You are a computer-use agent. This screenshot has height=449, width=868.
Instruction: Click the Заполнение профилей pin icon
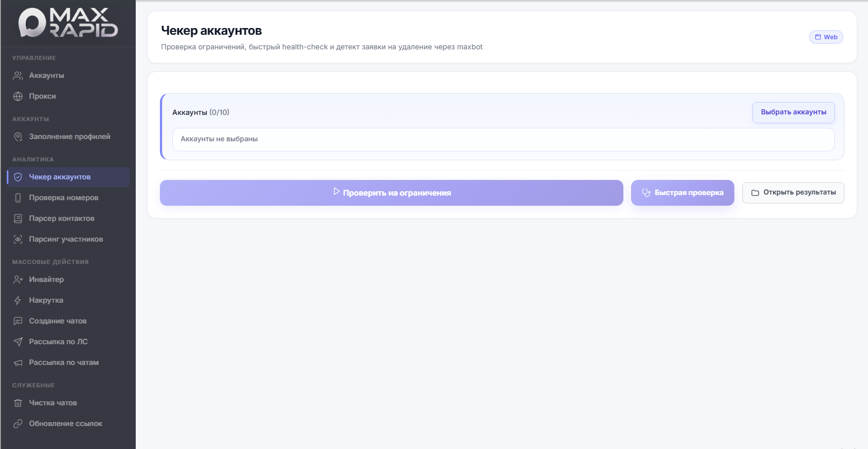click(18, 137)
